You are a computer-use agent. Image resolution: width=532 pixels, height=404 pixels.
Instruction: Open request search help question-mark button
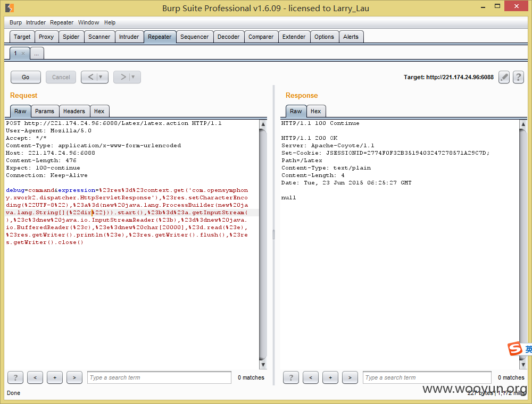(x=15, y=377)
